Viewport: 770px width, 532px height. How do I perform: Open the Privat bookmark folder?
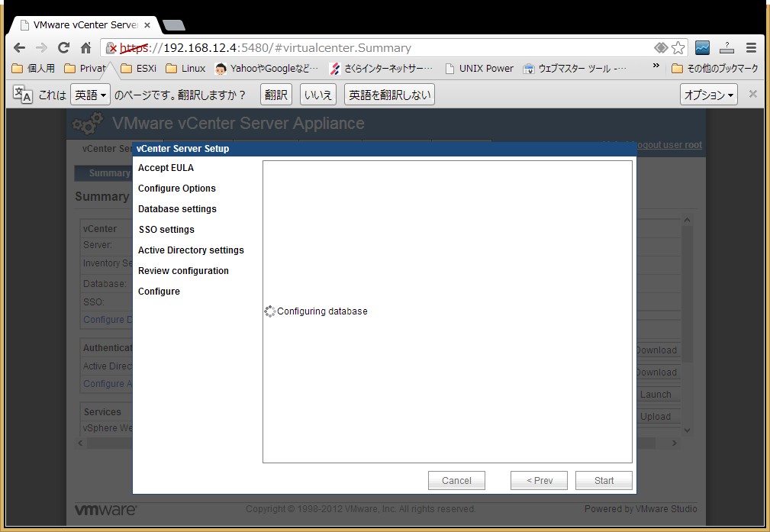point(85,68)
